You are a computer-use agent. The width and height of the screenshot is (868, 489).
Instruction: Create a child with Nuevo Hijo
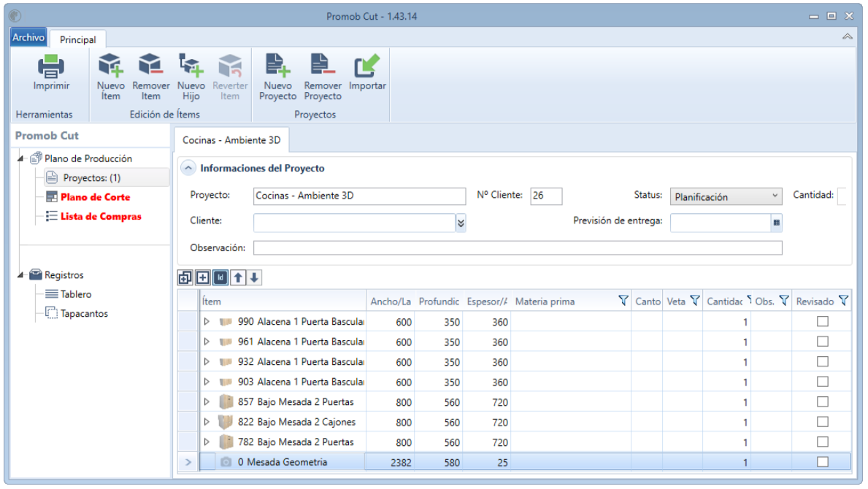pos(191,77)
